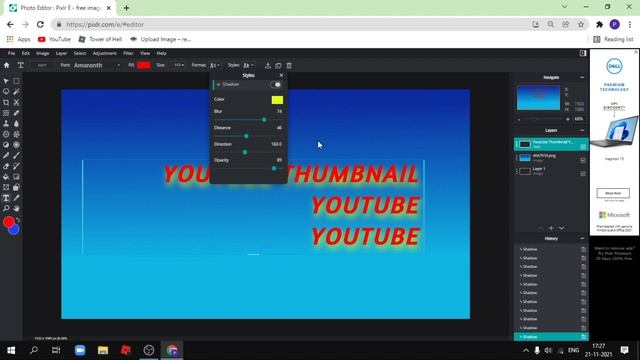The width and height of the screenshot is (640, 360).
Task: Select the Cutout scissors tool
Action: point(16,102)
